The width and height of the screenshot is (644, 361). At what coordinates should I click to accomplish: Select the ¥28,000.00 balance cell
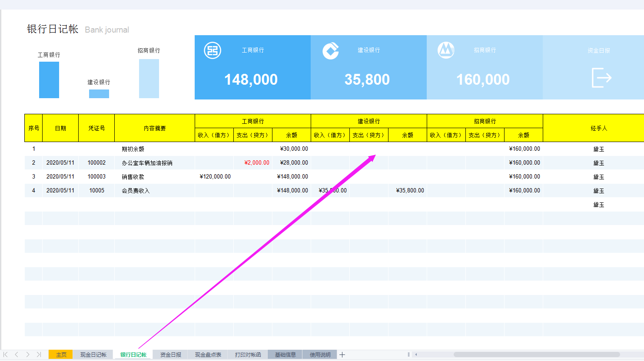pyautogui.click(x=292, y=163)
